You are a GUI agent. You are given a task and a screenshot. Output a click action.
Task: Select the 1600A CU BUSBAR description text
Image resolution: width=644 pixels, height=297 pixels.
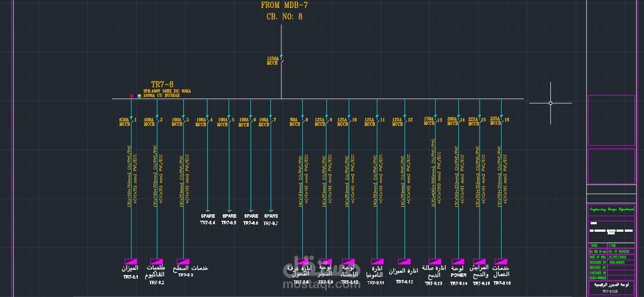pos(161,95)
